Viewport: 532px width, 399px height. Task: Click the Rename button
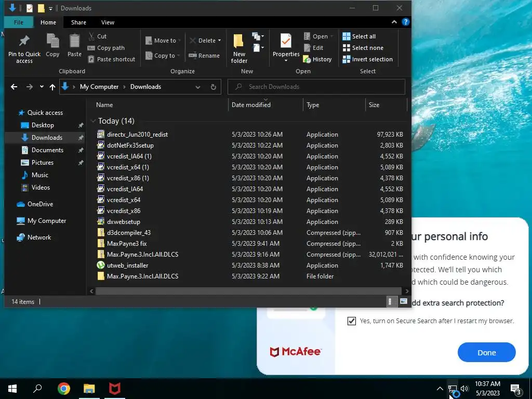coord(204,56)
